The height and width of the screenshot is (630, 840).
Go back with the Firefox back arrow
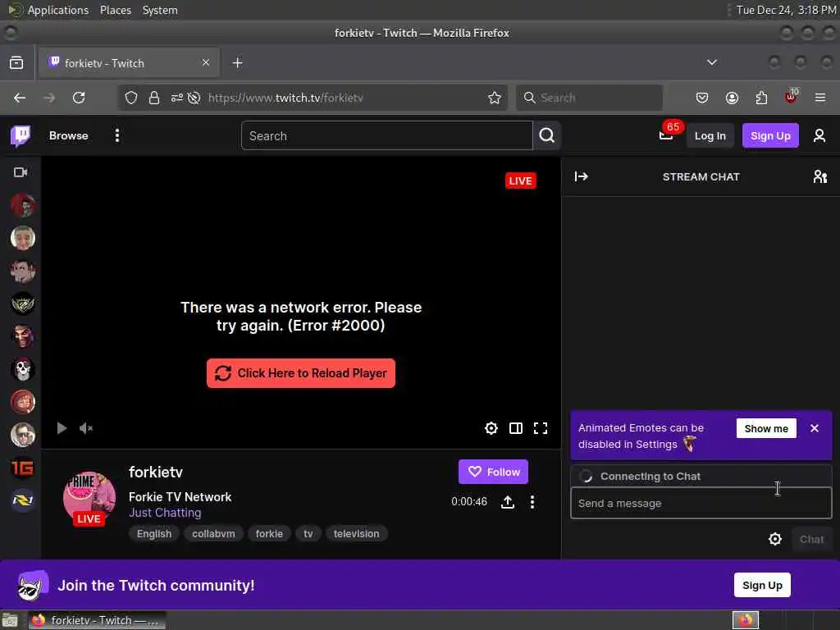pyautogui.click(x=20, y=98)
